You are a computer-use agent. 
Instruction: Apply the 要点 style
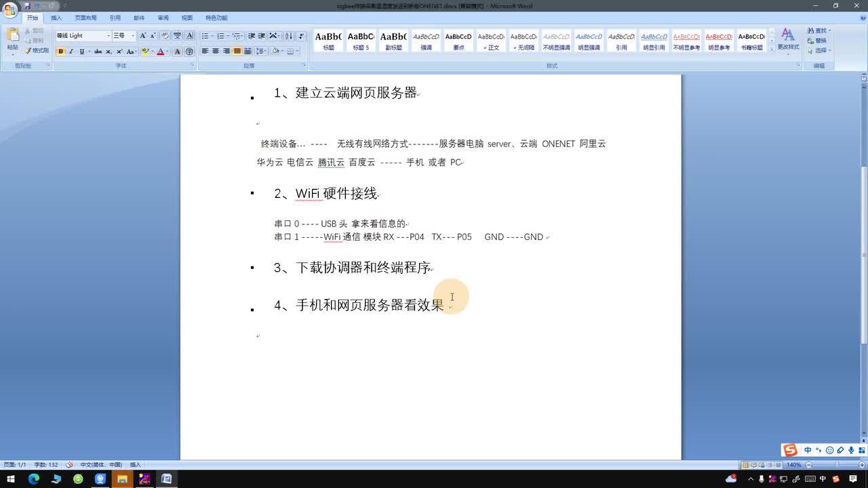click(x=458, y=41)
